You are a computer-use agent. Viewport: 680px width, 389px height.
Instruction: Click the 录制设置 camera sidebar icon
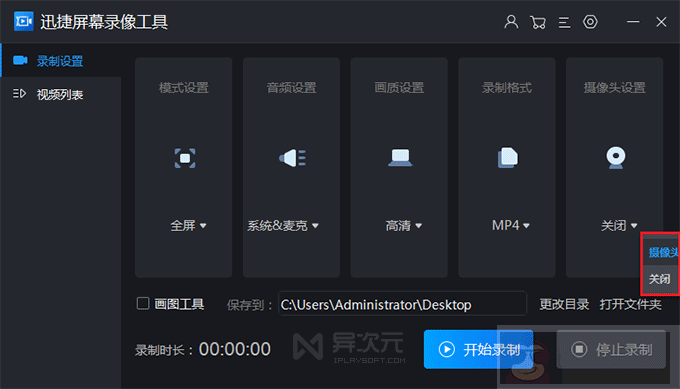(20, 60)
